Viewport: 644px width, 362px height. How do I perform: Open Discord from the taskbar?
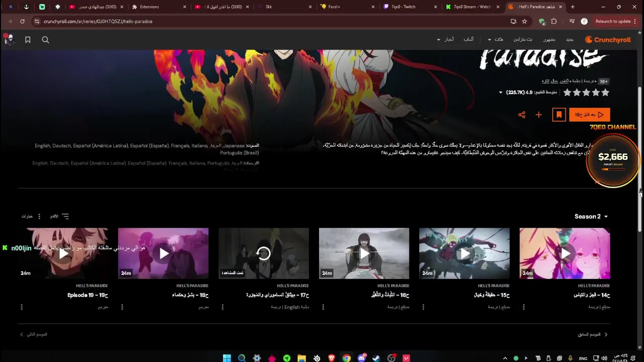(361, 358)
